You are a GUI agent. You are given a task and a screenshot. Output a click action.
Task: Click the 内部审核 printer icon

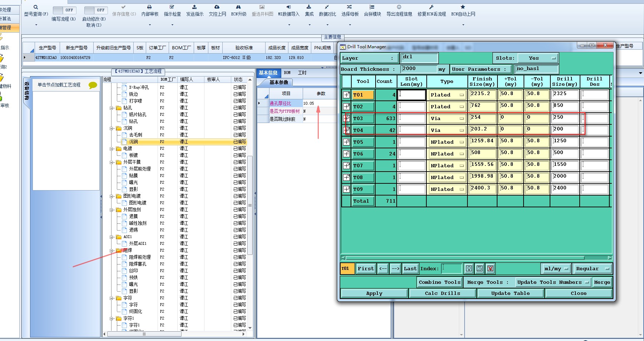[149, 7]
